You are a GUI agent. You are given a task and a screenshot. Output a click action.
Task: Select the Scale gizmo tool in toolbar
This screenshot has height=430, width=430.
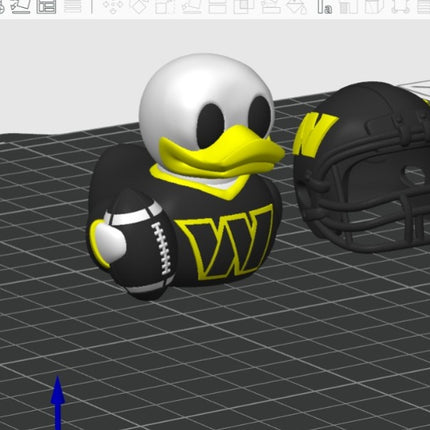point(164,6)
